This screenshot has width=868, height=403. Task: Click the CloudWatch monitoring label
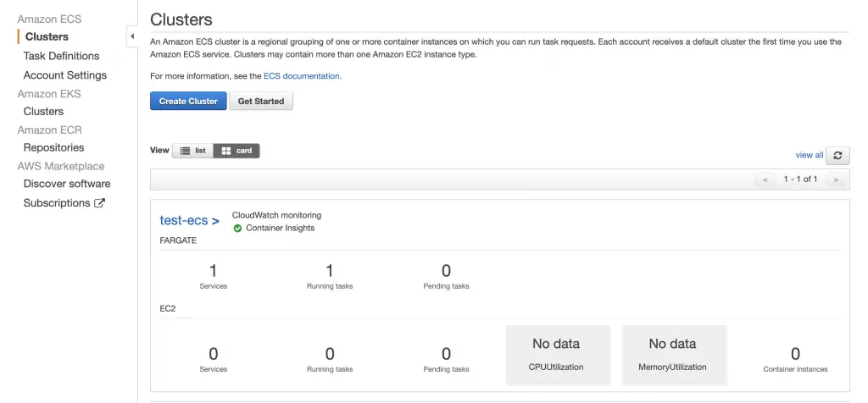point(276,215)
